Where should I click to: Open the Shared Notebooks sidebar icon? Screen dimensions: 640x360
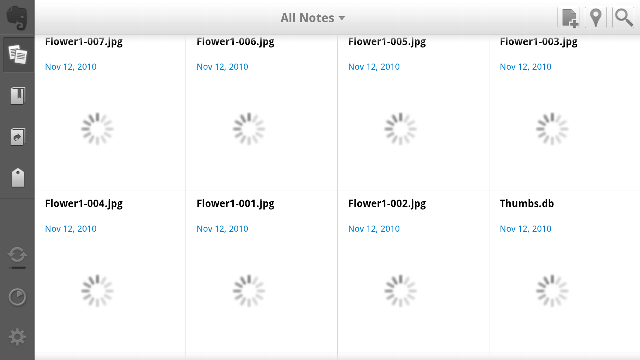18,136
